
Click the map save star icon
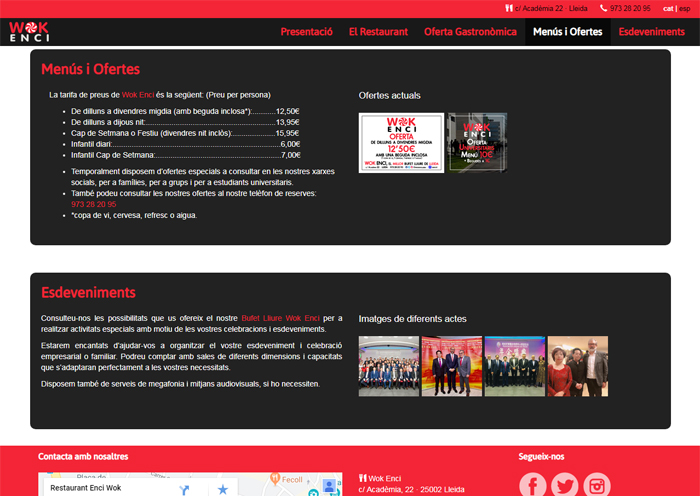(x=222, y=489)
